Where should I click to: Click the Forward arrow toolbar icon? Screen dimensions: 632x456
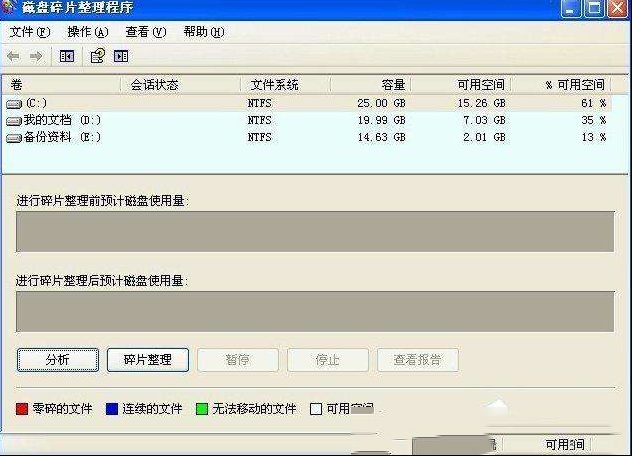point(36,56)
